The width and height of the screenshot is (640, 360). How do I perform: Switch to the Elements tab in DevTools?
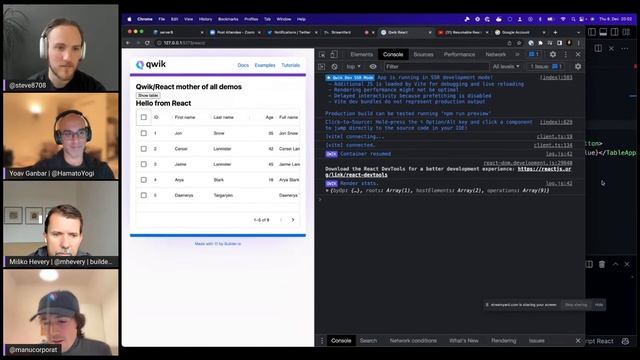[361, 54]
